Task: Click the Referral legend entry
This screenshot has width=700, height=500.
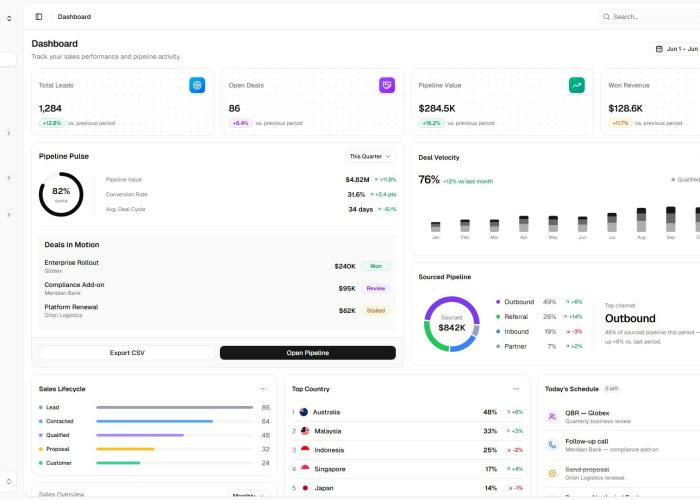Action: point(539,317)
